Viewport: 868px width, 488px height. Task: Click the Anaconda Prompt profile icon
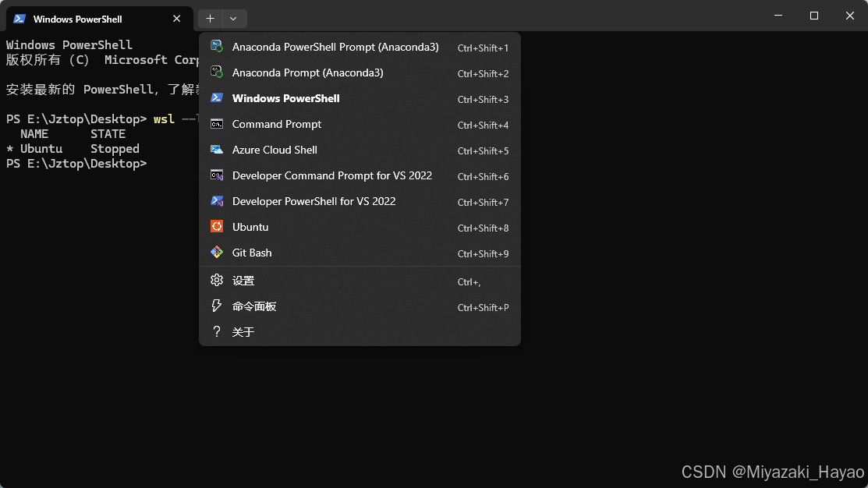(217, 72)
